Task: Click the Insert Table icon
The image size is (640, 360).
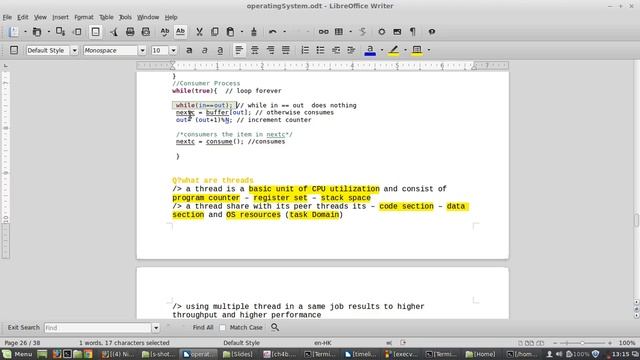Action: [339, 32]
